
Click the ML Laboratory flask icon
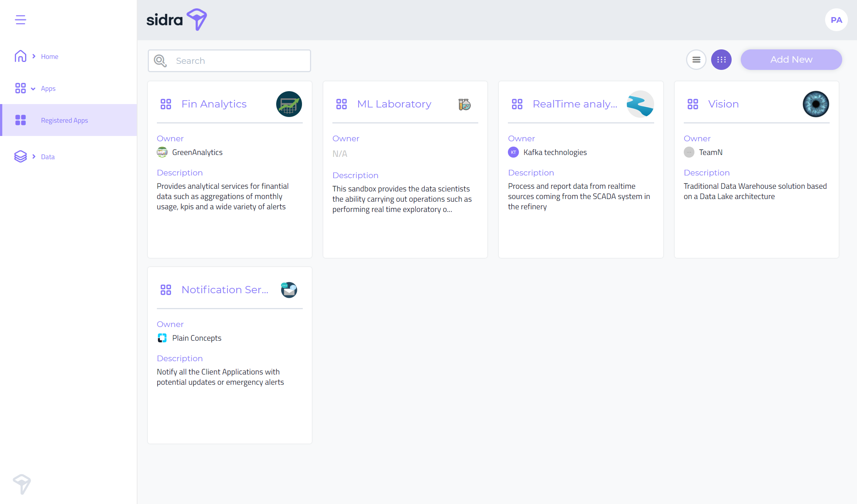[464, 104]
